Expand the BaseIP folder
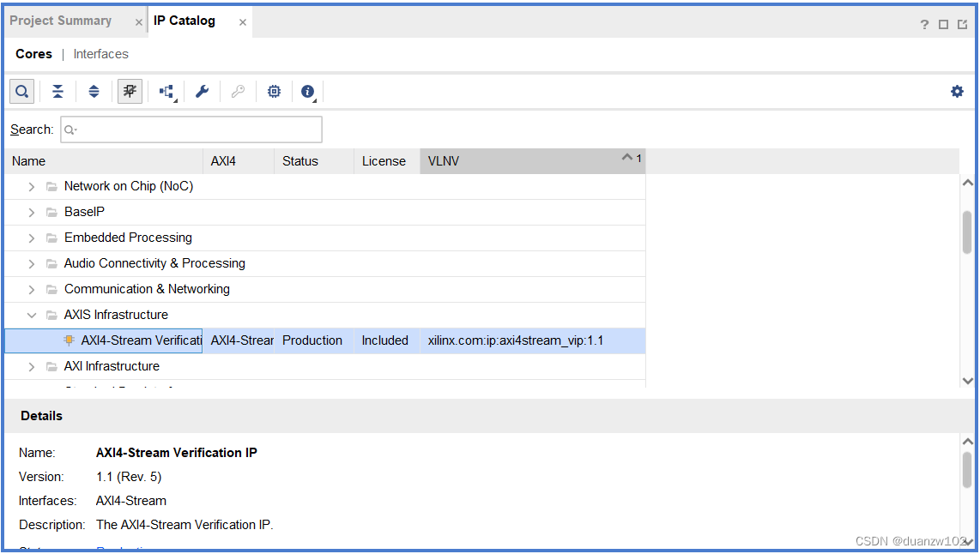The image size is (980, 554). click(x=31, y=213)
